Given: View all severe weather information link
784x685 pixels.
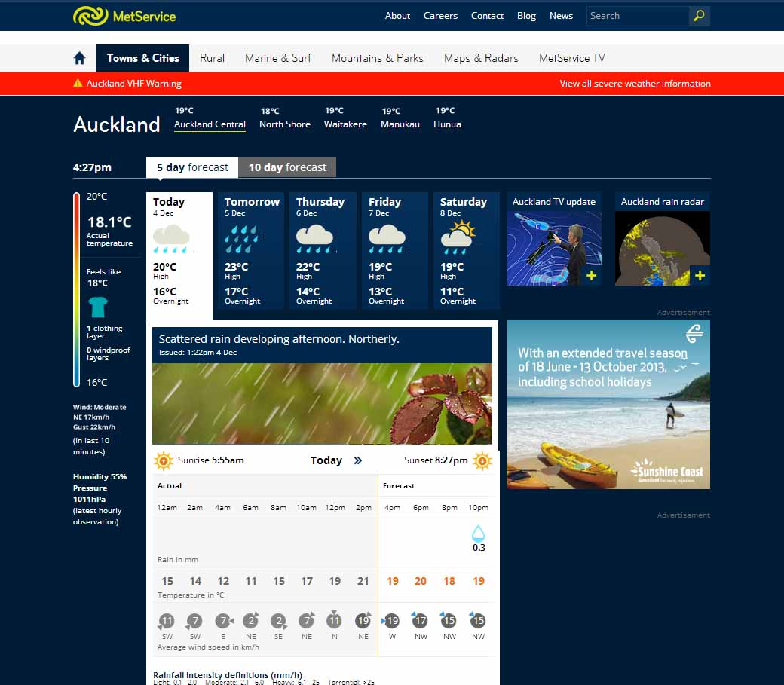Looking at the screenshot, I should click(635, 84).
